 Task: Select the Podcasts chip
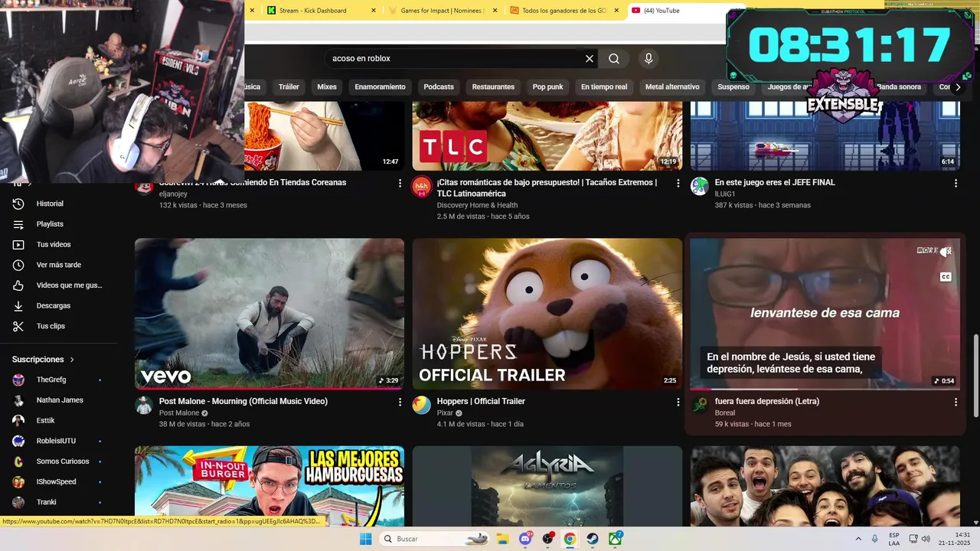point(439,87)
